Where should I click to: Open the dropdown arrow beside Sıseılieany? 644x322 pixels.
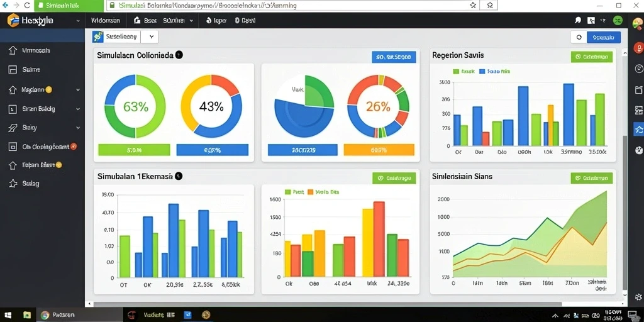tap(151, 36)
